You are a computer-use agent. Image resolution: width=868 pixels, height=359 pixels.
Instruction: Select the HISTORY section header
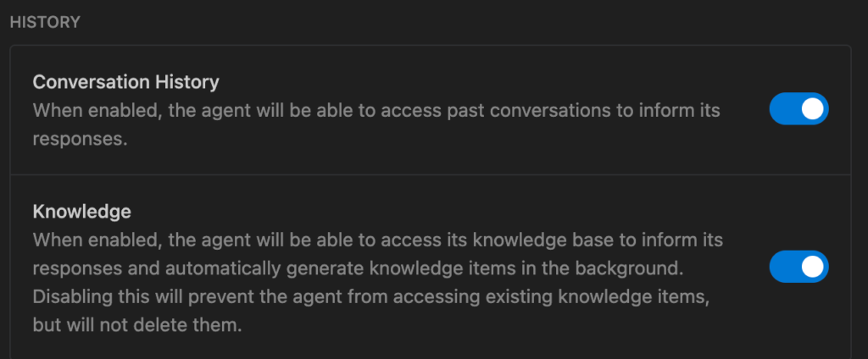tap(44, 22)
